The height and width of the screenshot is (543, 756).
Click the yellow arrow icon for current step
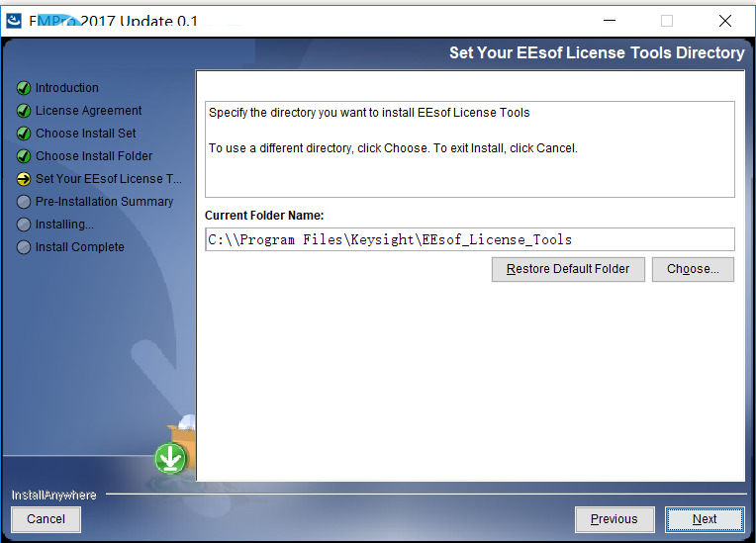click(23, 179)
